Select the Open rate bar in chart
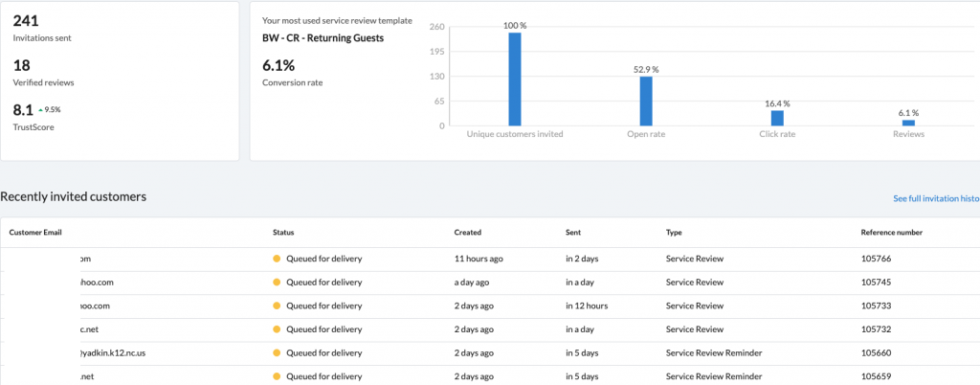This screenshot has height=385, width=980. [646, 101]
